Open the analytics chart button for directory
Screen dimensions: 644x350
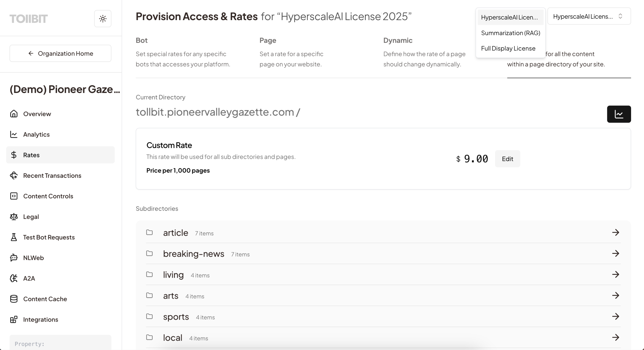(x=619, y=114)
